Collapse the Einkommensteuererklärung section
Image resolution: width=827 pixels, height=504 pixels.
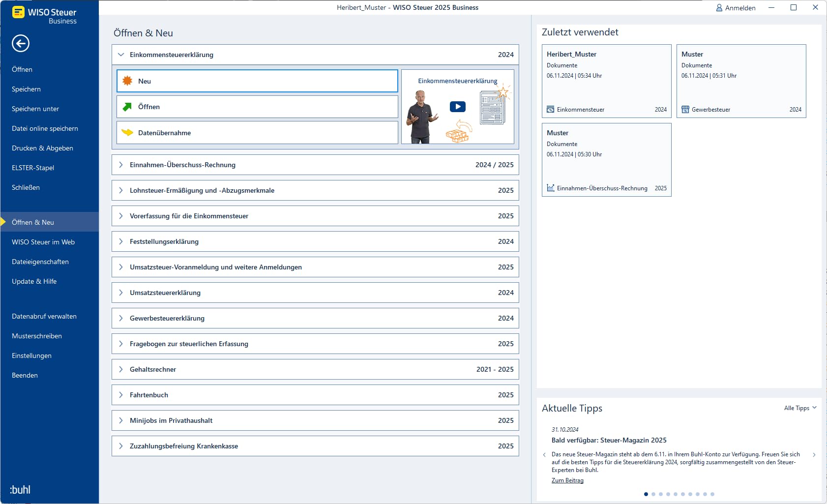pos(121,55)
